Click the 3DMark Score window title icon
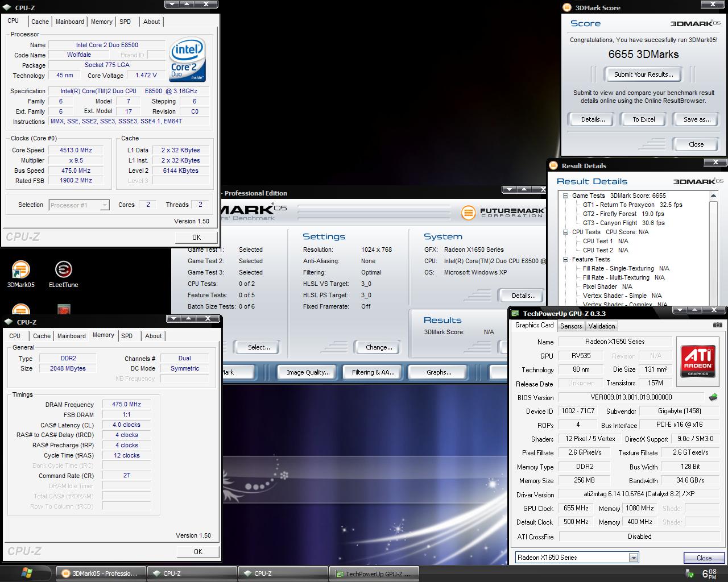Image resolution: width=728 pixels, height=582 pixels. tap(566, 7)
